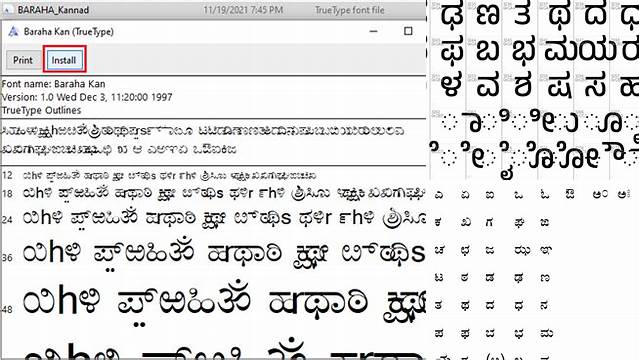Click the TrueType Outlines label
The height and width of the screenshot is (360, 639).
click(x=41, y=110)
